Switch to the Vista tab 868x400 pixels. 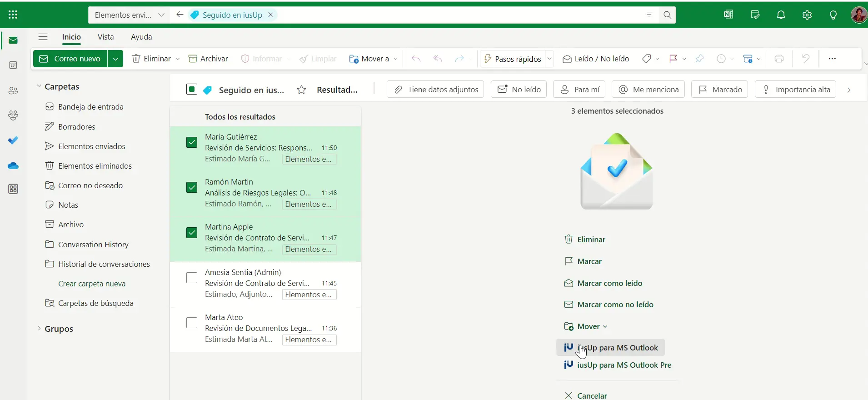pyautogui.click(x=105, y=37)
